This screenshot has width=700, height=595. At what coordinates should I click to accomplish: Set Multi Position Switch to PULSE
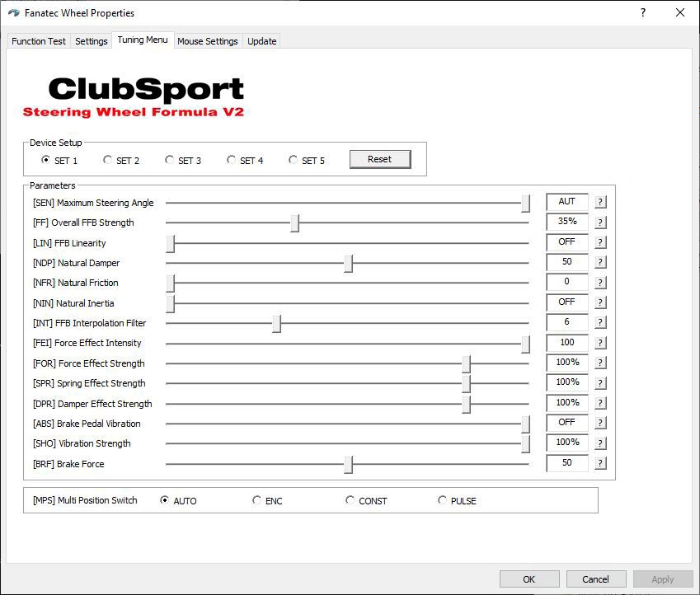pyautogui.click(x=457, y=500)
